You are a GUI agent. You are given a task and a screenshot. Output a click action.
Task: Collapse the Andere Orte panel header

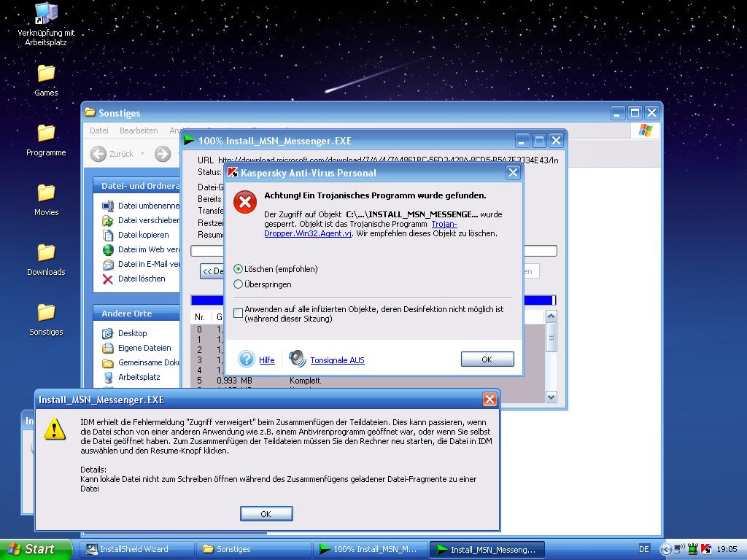[x=136, y=314]
